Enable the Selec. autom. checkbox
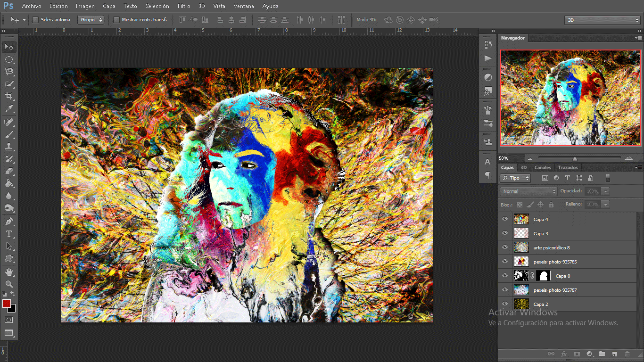644x362 pixels. tap(35, 20)
